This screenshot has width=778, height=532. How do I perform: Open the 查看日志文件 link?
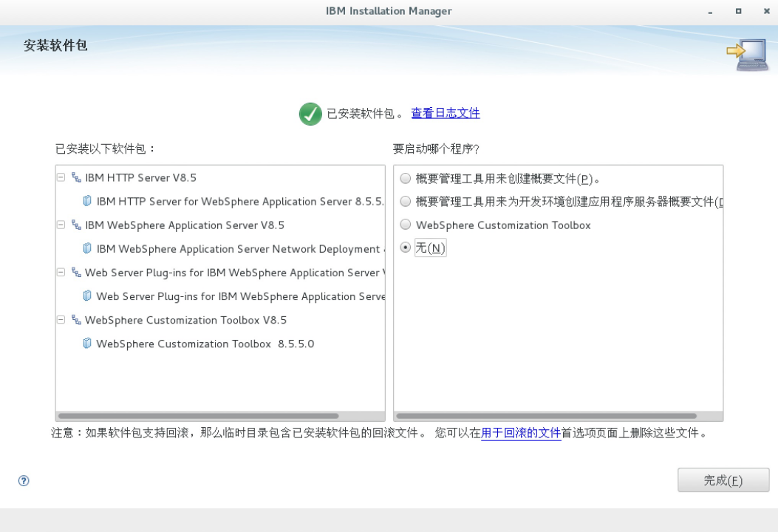tap(446, 113)
